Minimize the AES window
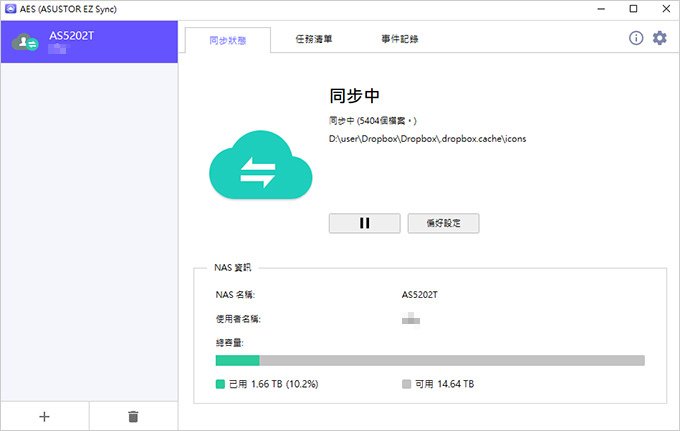 601,9
